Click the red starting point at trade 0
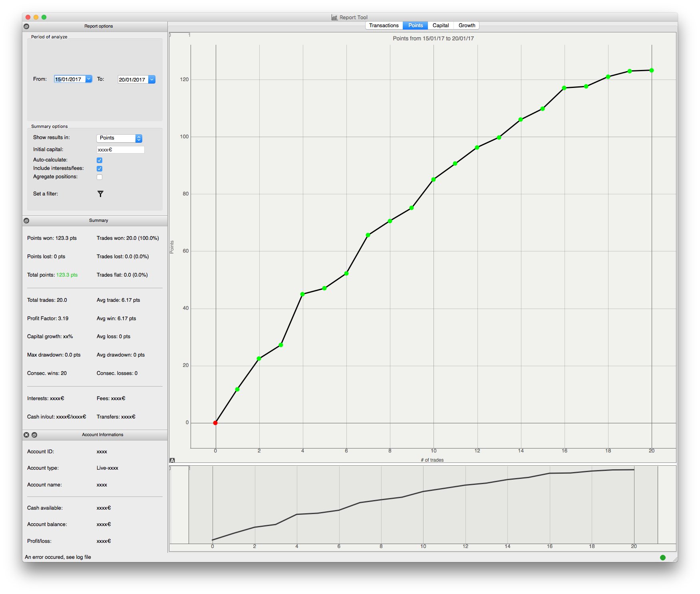700x594 pixels. (215, 423)
